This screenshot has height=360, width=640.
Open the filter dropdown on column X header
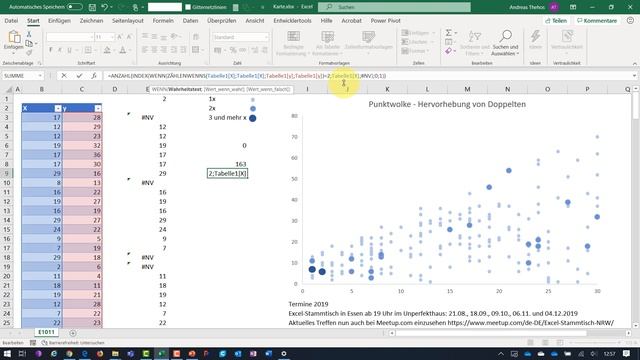pyautogui.click(x=58, y=108)
